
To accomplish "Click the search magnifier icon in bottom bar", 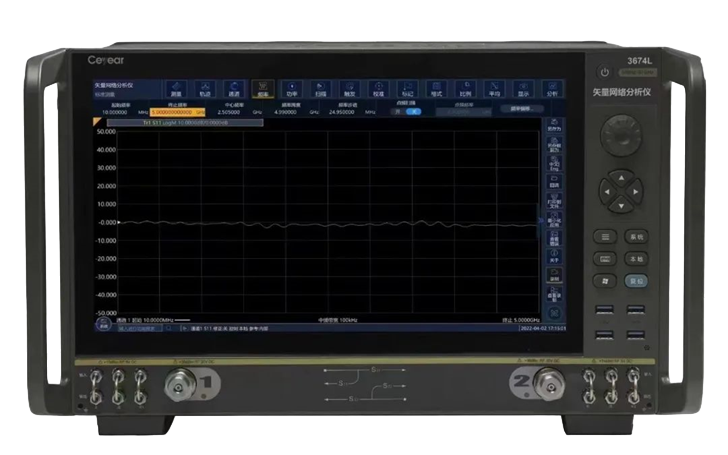I will click(x=169, y=328).
